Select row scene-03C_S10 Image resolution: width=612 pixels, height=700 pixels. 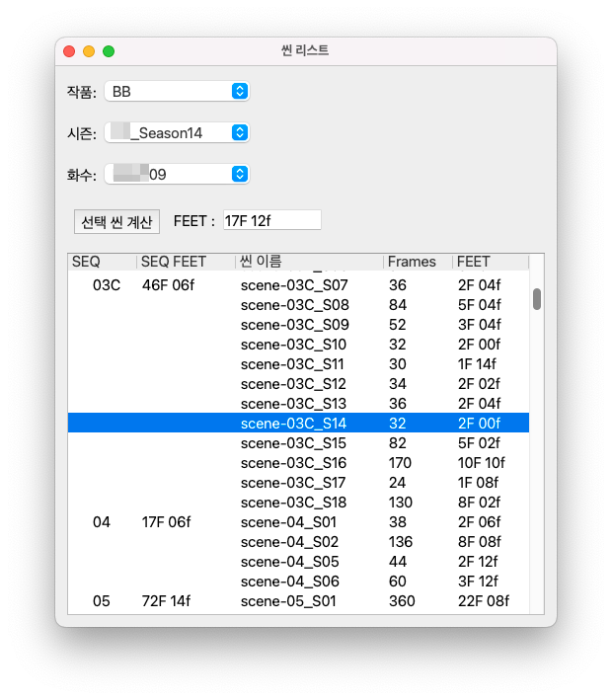[x=298, y=345]
